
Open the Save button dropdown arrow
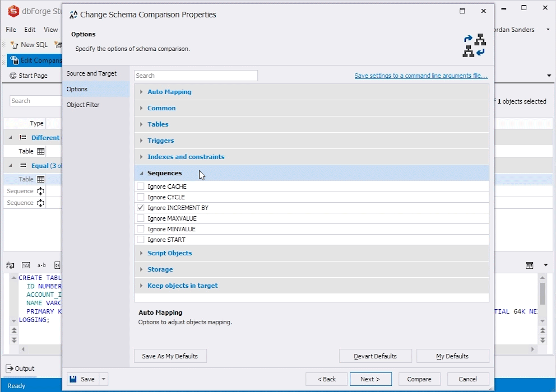point(104,379)
